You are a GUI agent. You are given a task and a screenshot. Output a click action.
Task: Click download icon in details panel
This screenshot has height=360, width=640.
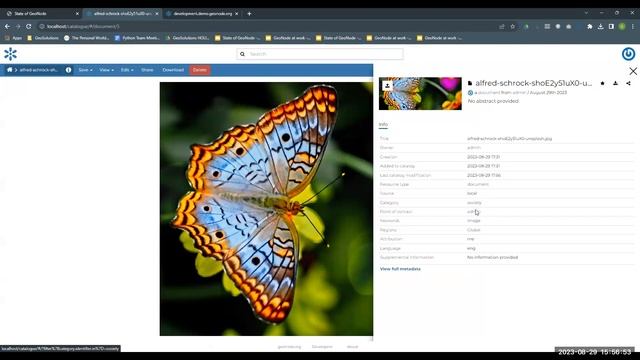pos(615,83)
